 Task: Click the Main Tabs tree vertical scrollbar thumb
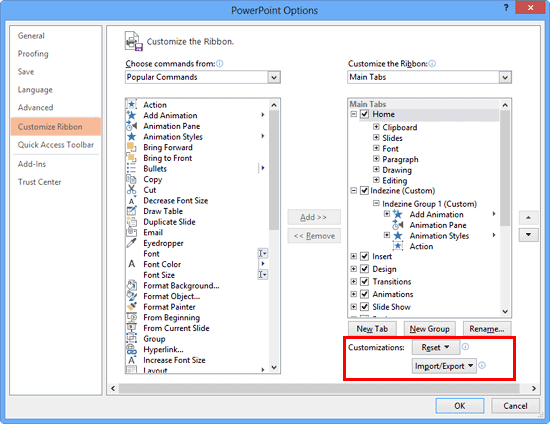(505, 168)
